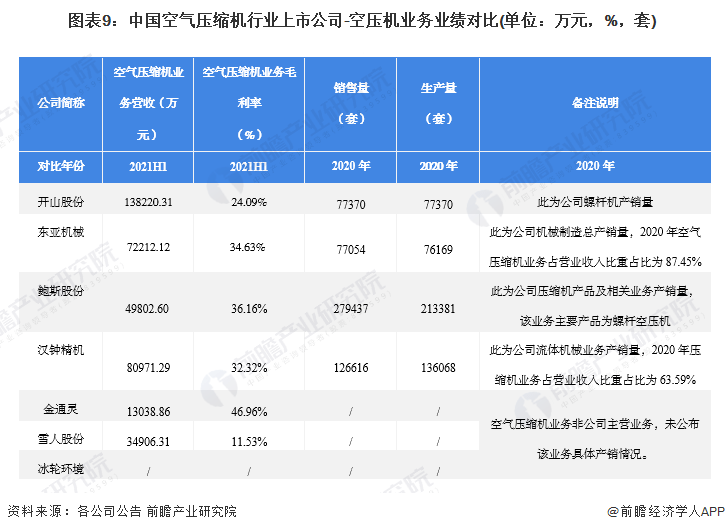Click the 对比年份 row label
The width and height of the screenshot is (725, 532).
click(61, 166)
